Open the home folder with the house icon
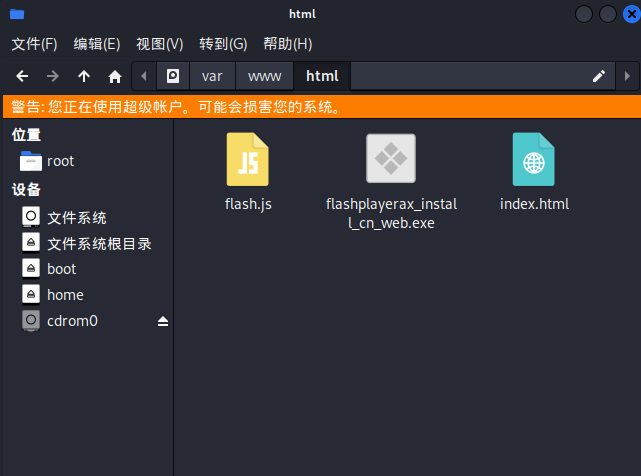The image size is (641, 476). click(115, 76)
